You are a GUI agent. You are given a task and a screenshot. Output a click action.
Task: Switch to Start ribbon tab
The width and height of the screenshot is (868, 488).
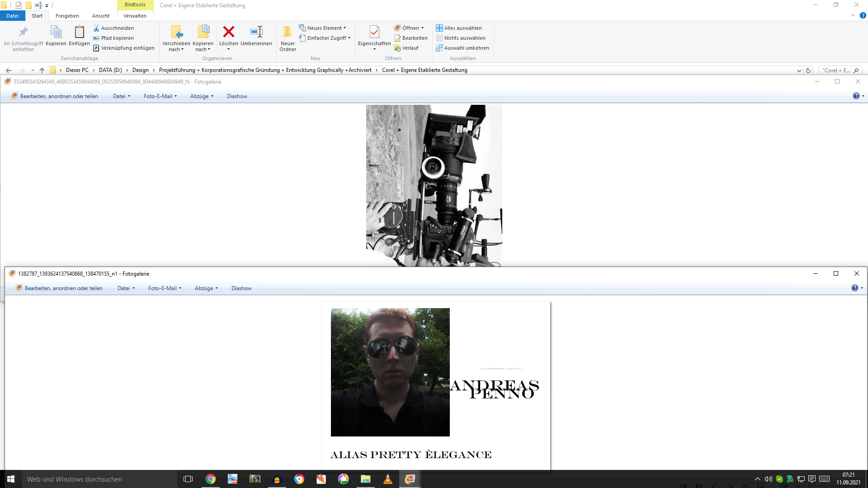[x=37, y=16]
